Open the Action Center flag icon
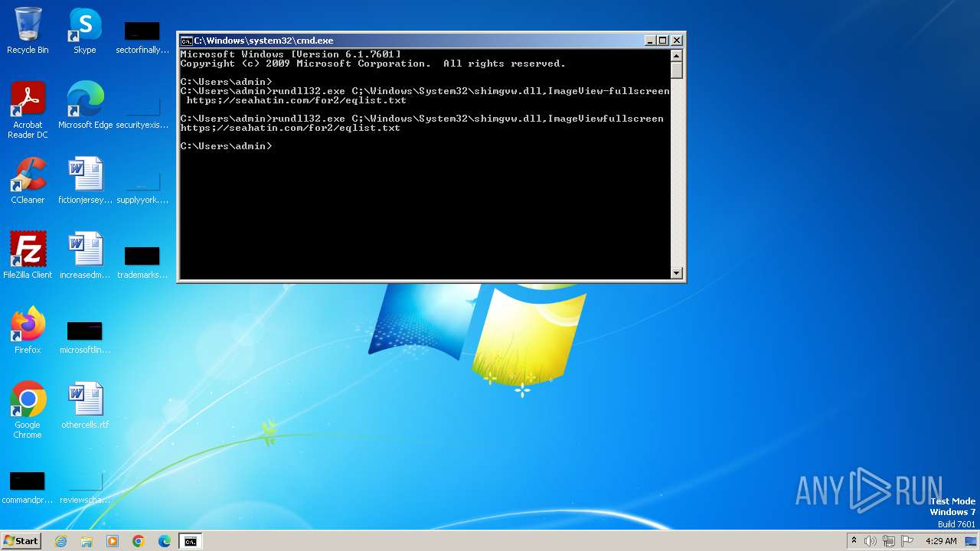This screenshot has width=980, height=551. tap(907, 541)
